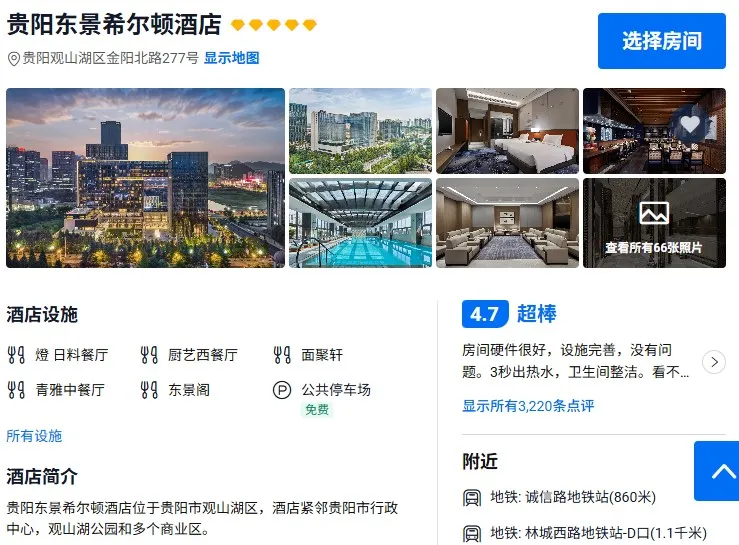Click restaurant icon beside 厨艺西餐厅

149,355
